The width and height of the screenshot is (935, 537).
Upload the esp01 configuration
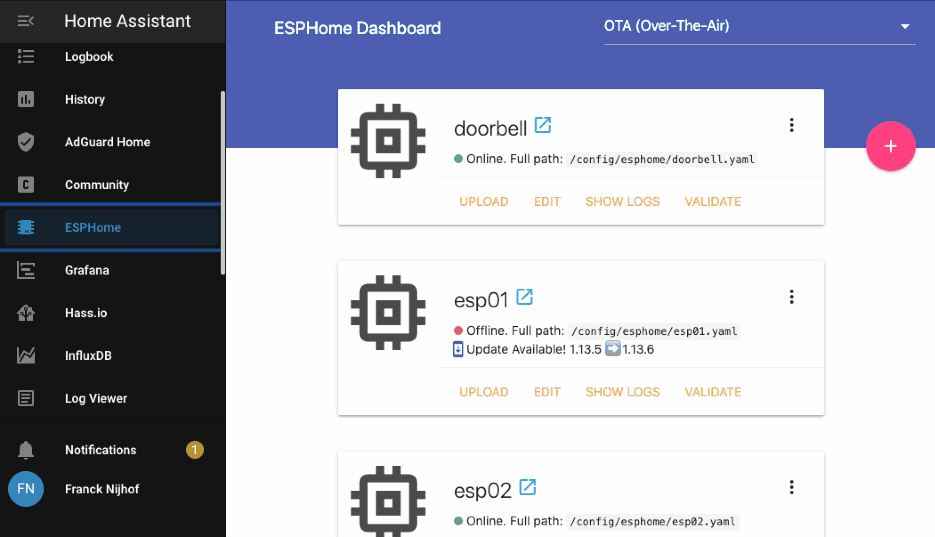pyautogui.click(x=484, y=392)
